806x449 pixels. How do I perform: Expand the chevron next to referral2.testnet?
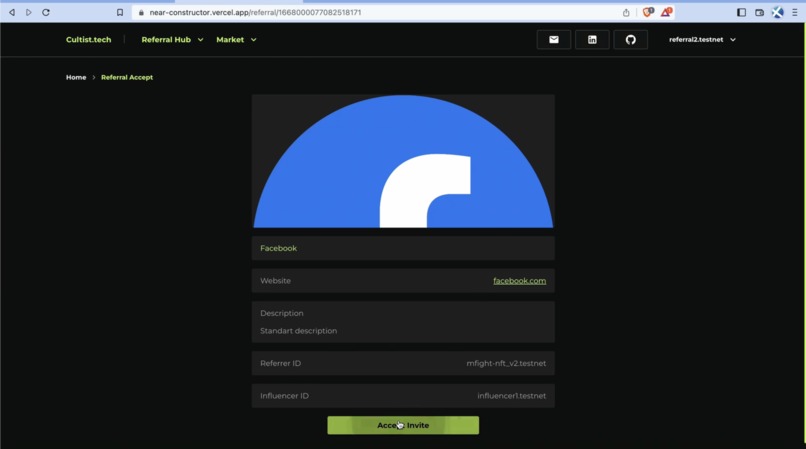point(733,40)
